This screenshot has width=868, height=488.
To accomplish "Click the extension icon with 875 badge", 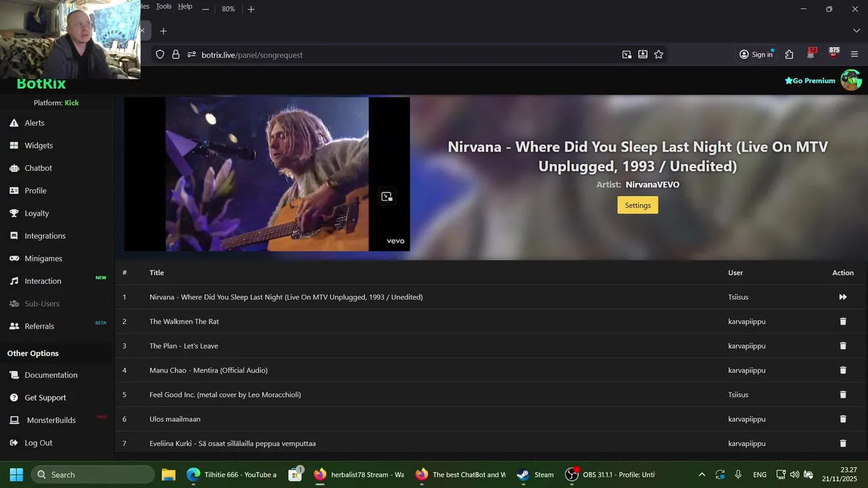I will tap(833, 54).
